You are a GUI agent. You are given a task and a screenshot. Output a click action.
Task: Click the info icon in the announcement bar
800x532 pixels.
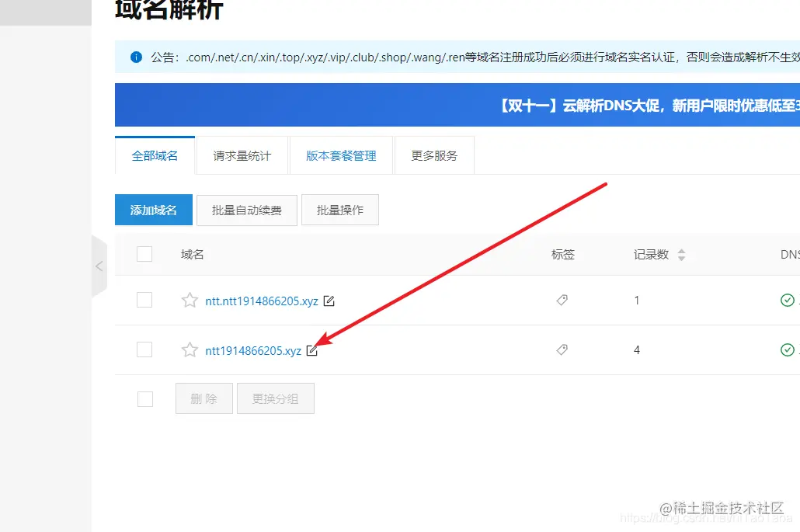[137, 56]
